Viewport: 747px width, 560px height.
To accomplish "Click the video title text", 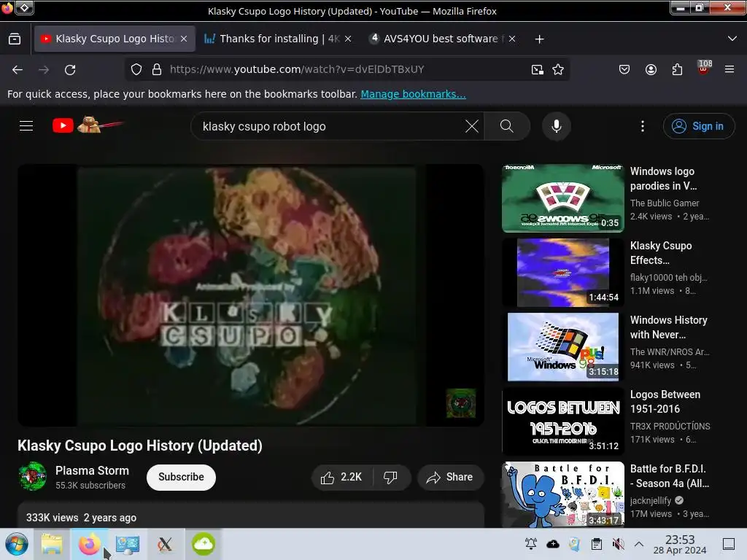I will coord(140,446).
